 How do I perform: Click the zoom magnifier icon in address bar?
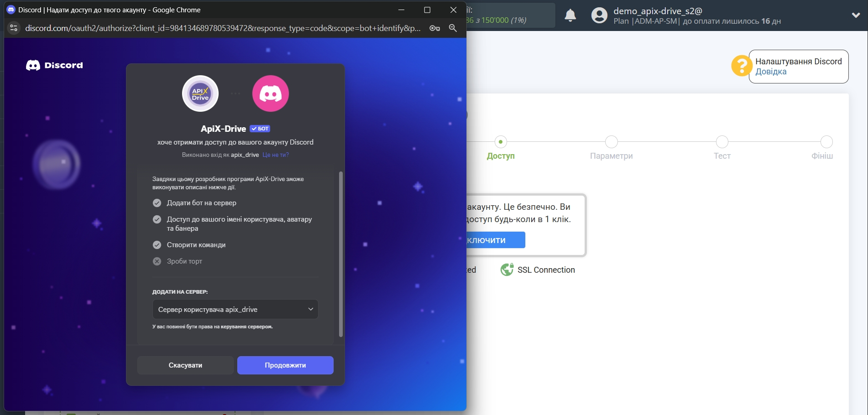[x=453, y=28]
